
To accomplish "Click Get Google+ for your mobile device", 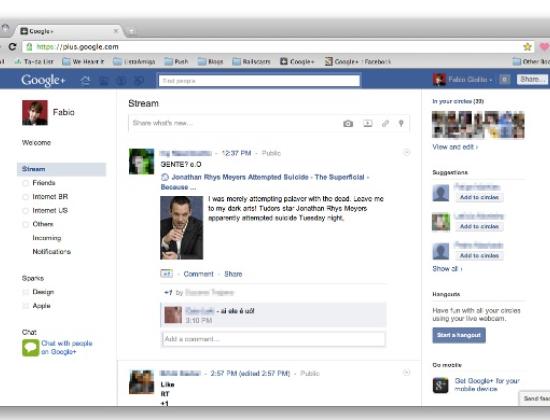I will [487, 385].
